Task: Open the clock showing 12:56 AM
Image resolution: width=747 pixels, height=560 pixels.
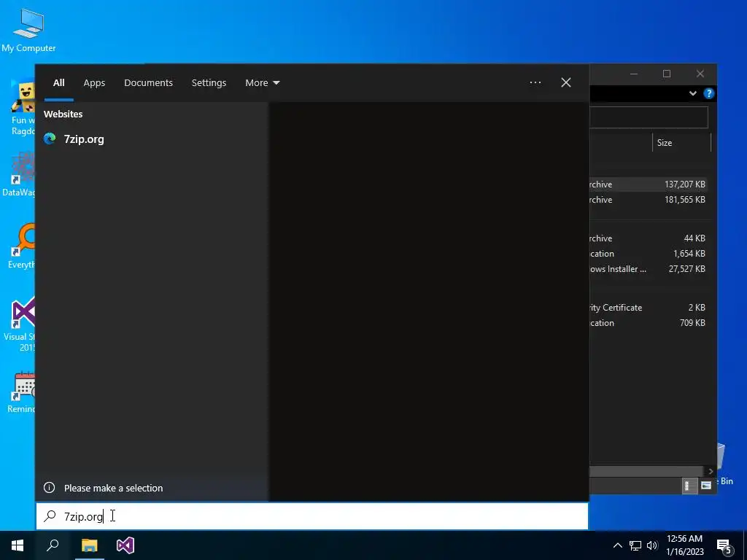Action: pyautogui.click(x=684, y=545)
